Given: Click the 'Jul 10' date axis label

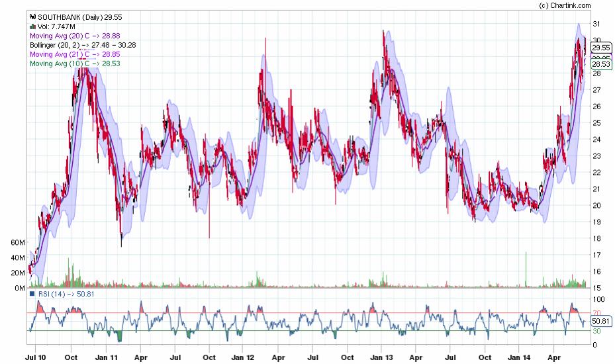Looking at the screenshot, I should (35, 357).
